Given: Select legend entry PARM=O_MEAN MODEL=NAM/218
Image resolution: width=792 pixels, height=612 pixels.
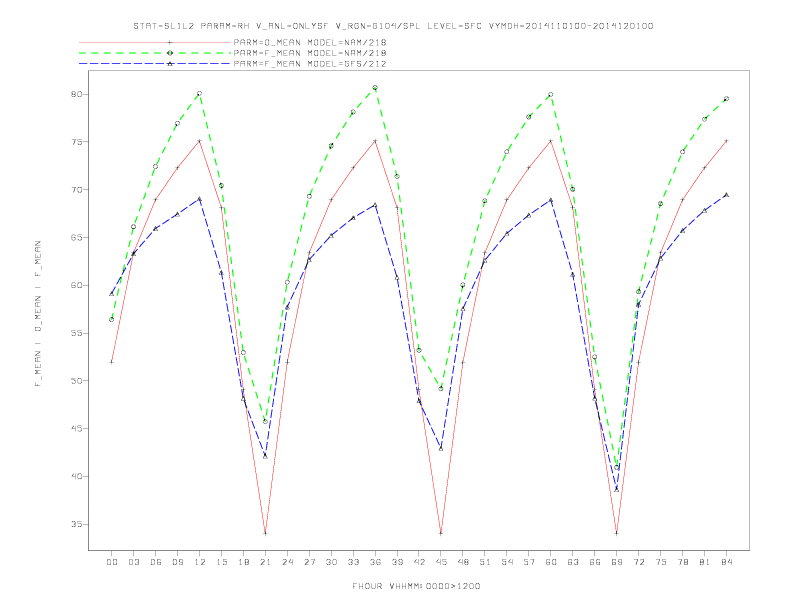Looking at the screenshot, I should 310,42.
